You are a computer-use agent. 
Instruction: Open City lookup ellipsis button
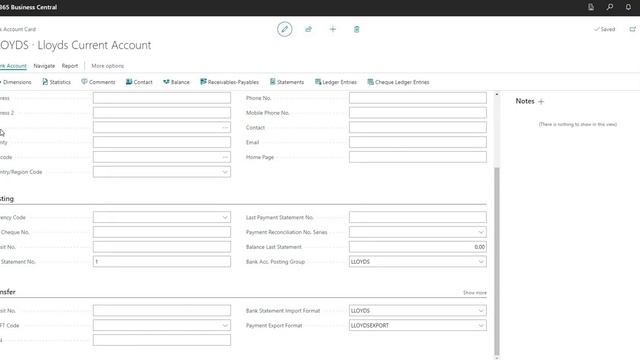225,127
